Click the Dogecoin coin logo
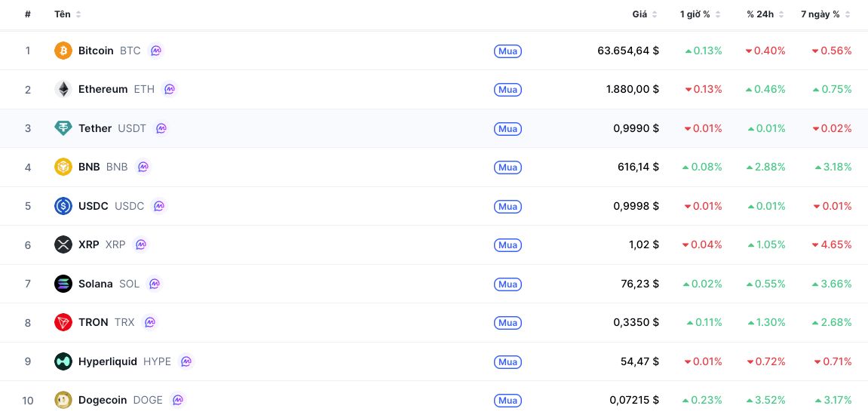The width and height of the screenshot is (868, 418). coord(63,400)
